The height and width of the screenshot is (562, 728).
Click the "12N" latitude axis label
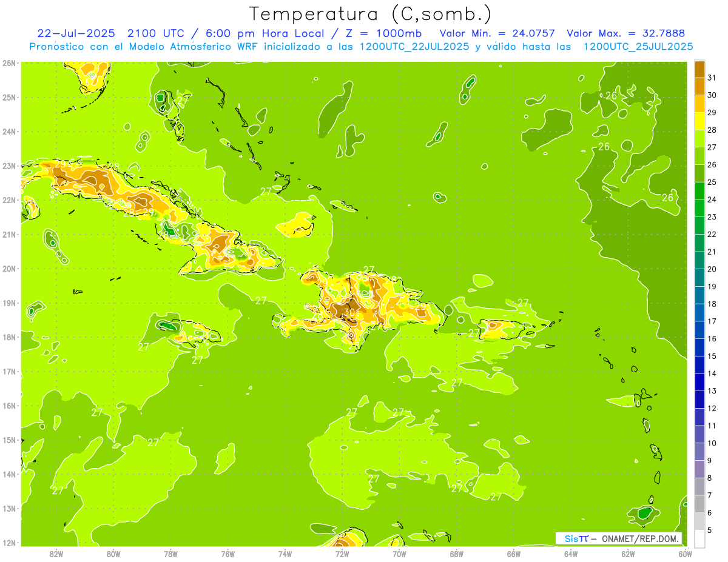pyautogui.click(x=8, y=543)
